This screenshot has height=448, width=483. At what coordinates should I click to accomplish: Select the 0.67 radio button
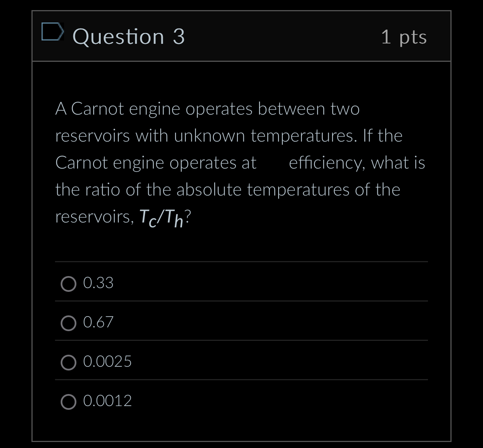(x=69, y=323)
